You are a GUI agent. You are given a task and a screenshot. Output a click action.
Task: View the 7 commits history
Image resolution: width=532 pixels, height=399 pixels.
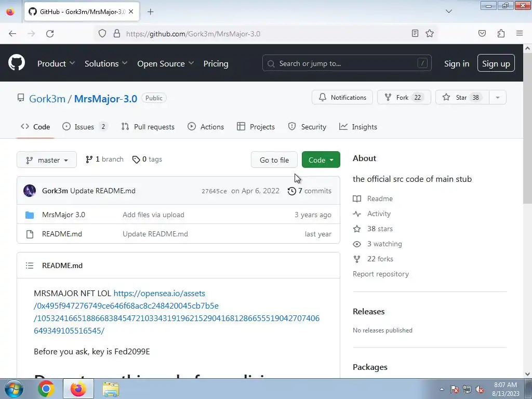click(x=310, y=191)
